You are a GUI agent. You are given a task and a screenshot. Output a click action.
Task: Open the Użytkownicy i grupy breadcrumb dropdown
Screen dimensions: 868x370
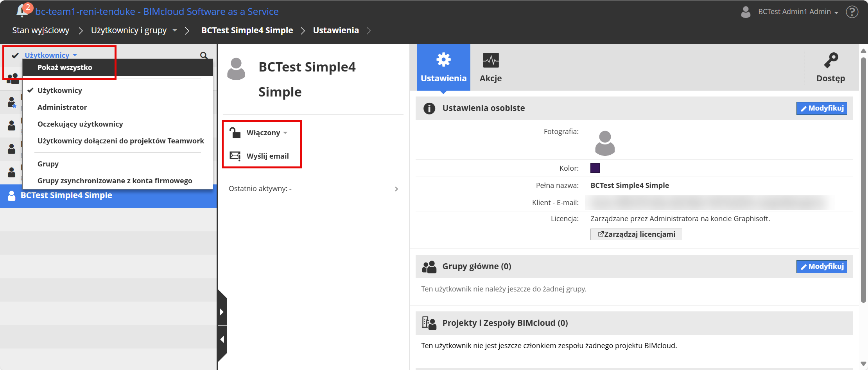[x=175, y=30]
